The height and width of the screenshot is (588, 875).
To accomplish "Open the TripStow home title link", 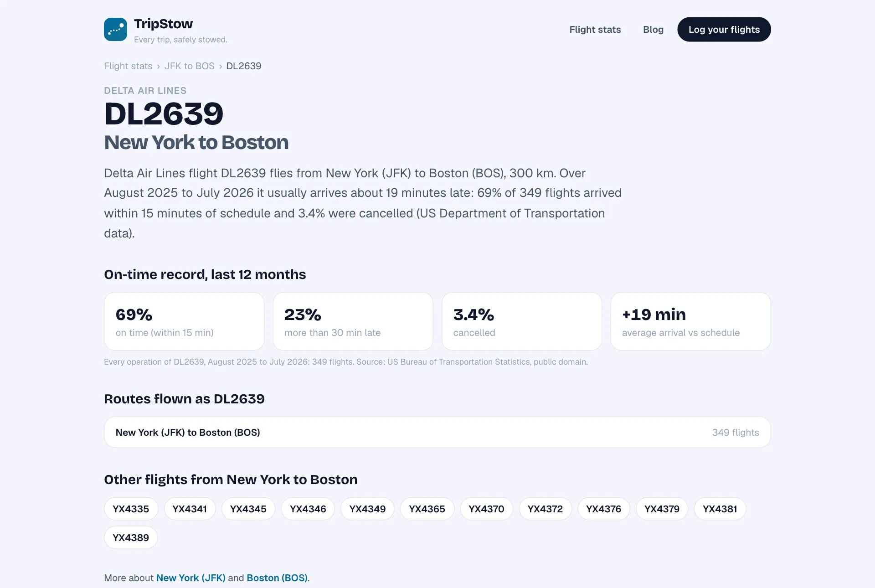I will click(x=163, y=24).
